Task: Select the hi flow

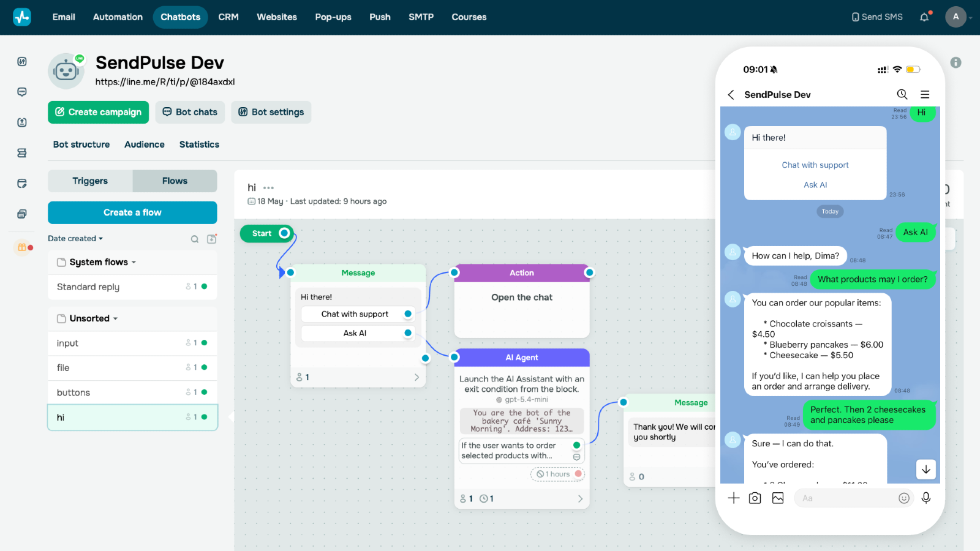Action: tap(132, 418)
